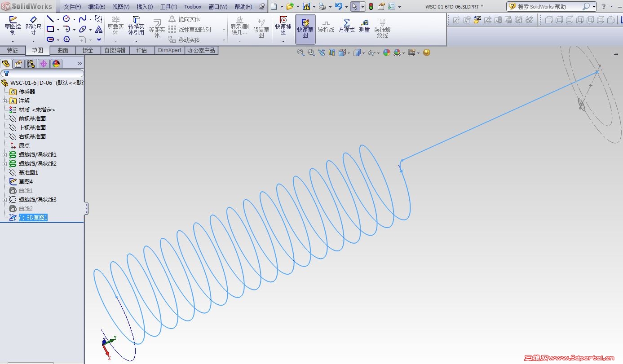Select 基准面1 in the feature tree

(28, 173)
